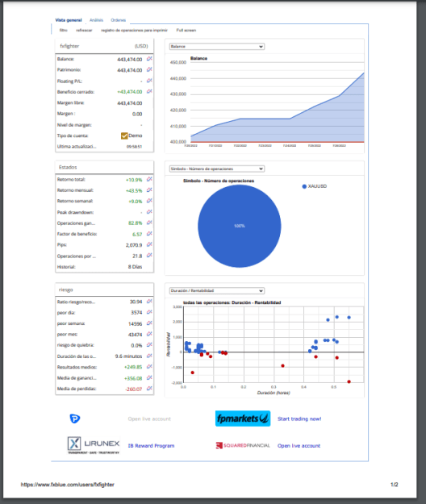This screenshot has height=504, width=426.
Task: Click refrescar to reload data
Action: pyautogui.click(x=84, y=30)
